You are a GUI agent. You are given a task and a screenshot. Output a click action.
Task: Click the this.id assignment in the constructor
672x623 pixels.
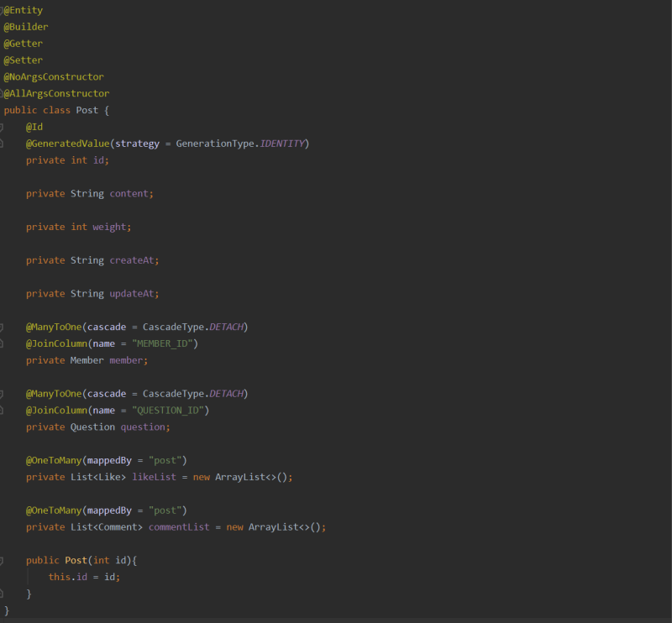click(82, 577)
